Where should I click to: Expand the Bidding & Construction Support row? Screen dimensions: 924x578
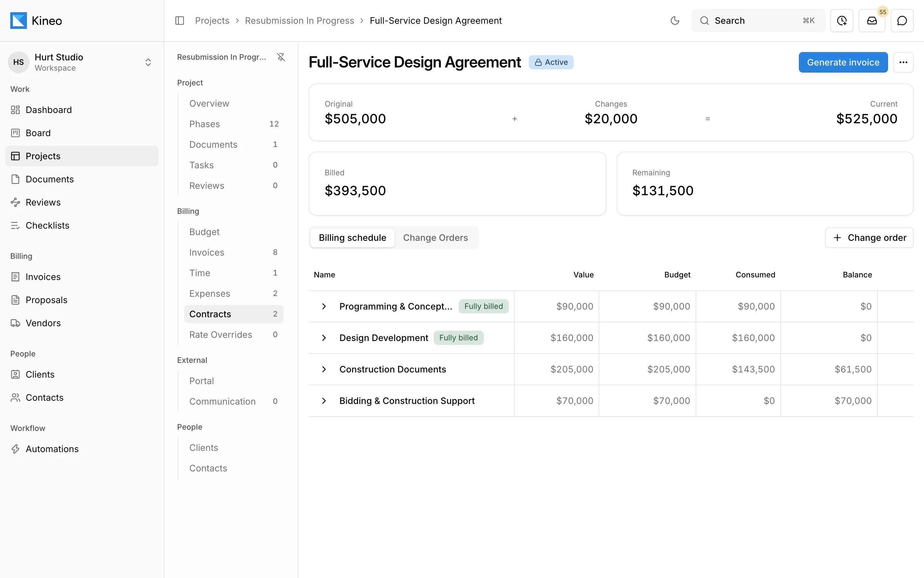pos(324,401)
